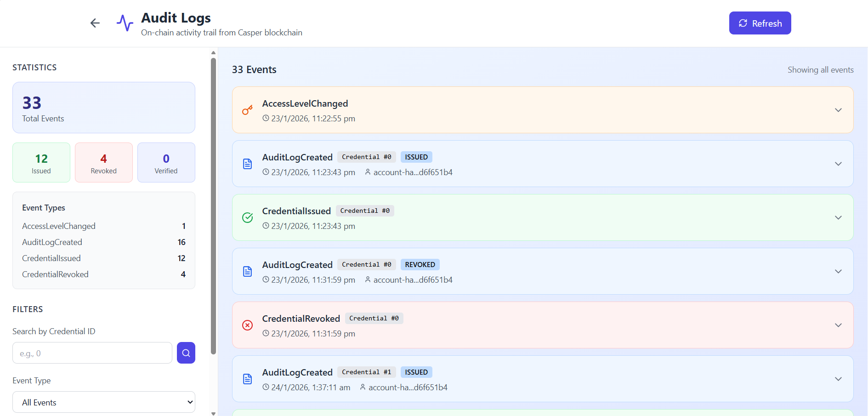
Task: Click AccessLevelChanged in Event Types list
Action: click(x=59, y=226)
